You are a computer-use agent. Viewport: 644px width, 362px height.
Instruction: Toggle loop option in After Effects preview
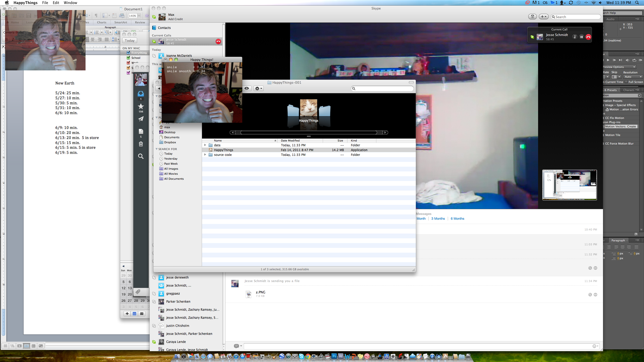point(634,60)
